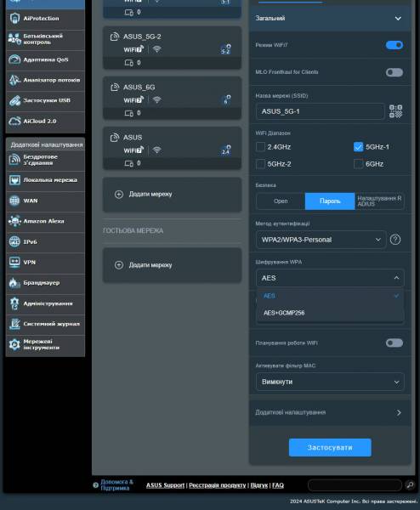
Task: Open the ASUS_5G-2 network card
Action: coord(172,48)
